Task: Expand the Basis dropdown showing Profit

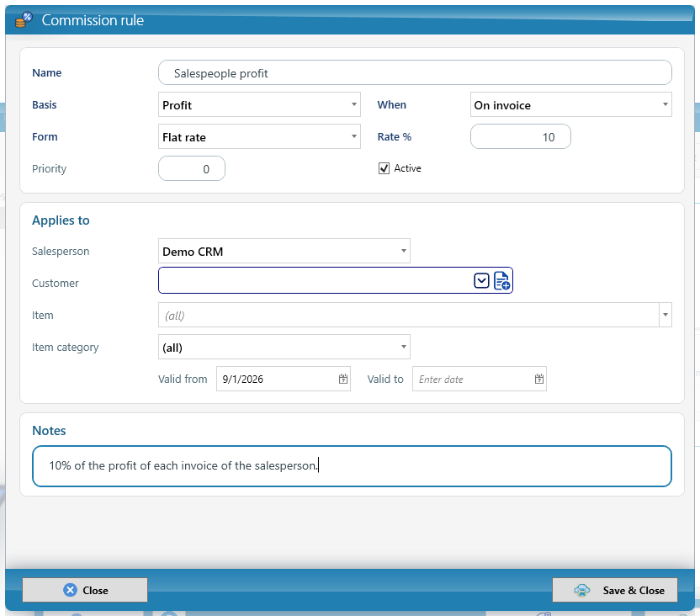Action: pos(259,105)
